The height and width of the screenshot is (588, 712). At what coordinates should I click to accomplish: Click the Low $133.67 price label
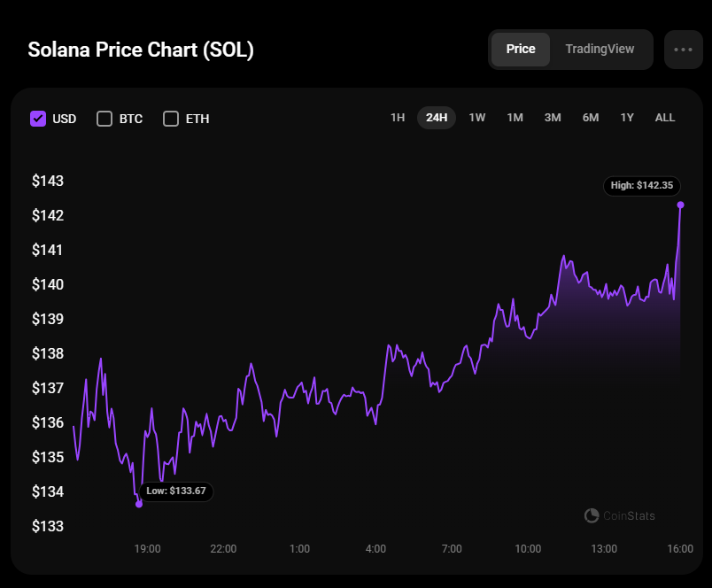[176, 491]
